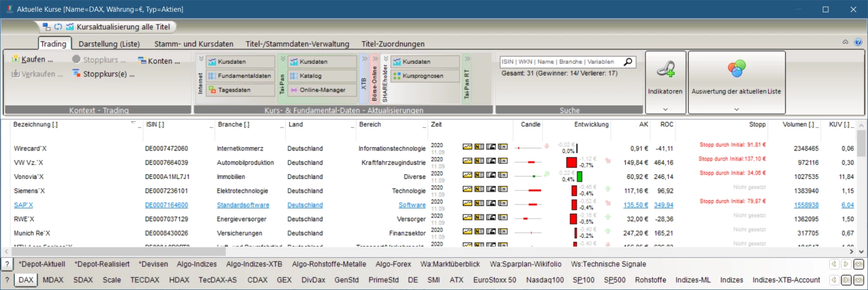Expand the XTB data source group
Viewport: 868px width, 290px height.
[364, 59]
